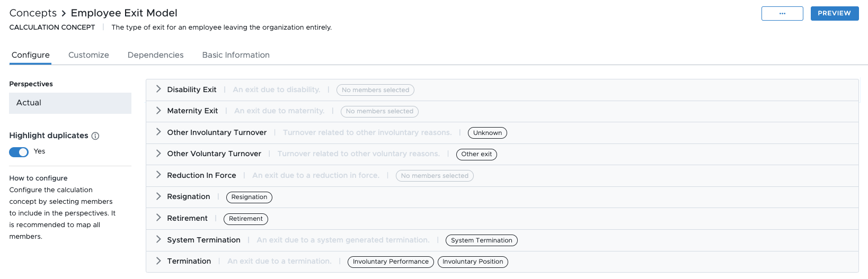Expand the System Termination chevron
Image resolution: width=868 pixels, height=279 pixels.
tap(158, 240)
